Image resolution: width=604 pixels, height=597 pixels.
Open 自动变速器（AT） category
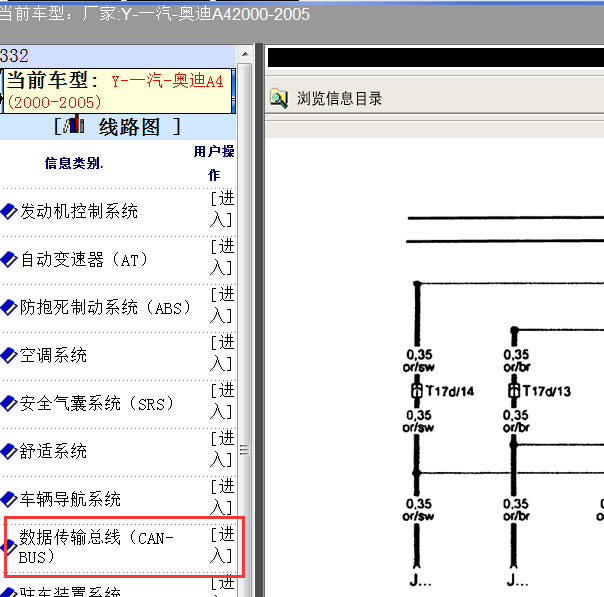(x=84, y=260)
